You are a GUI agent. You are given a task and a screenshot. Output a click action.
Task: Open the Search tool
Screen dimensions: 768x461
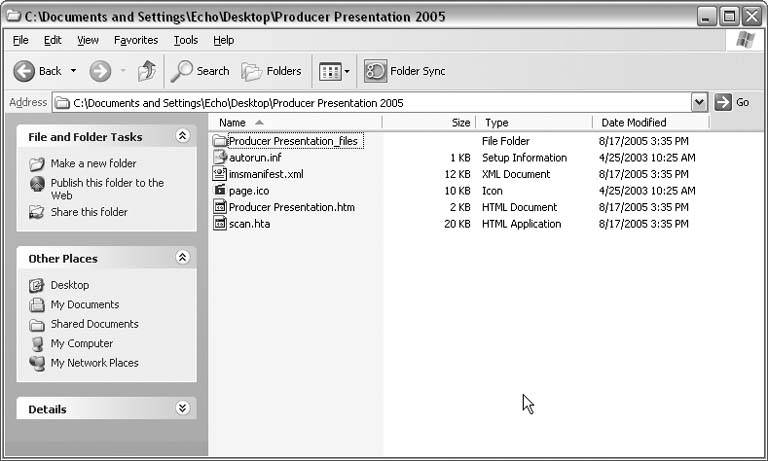pyautogui.click(x=200, y=71)
